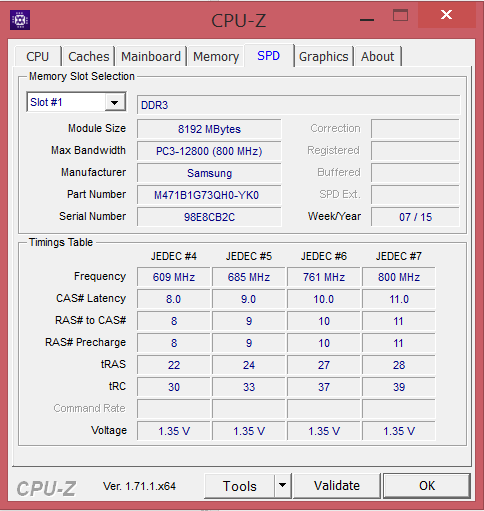Click the Week/Year label
484x511 pixels.
pos(334,216)
